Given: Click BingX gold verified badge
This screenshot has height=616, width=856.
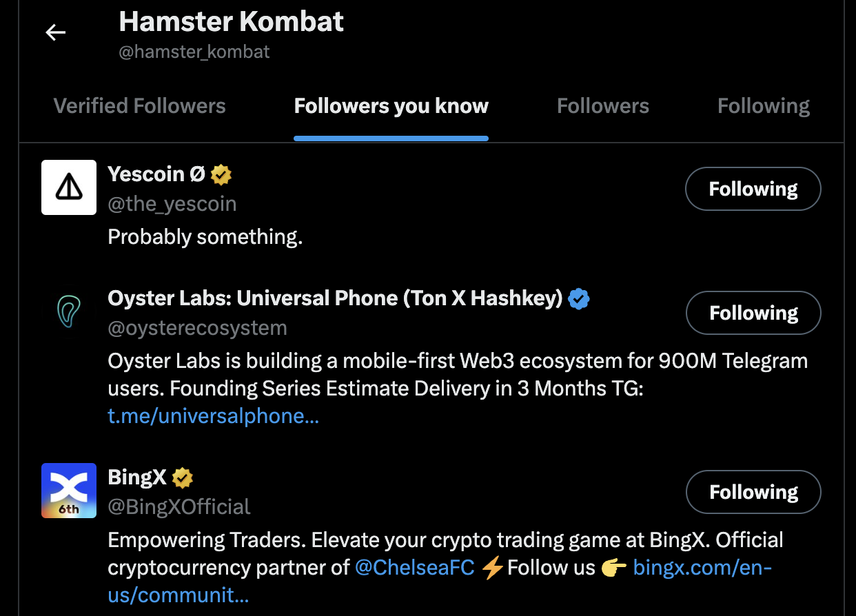Looking at the screenshot, I should (x=183, y=477).
